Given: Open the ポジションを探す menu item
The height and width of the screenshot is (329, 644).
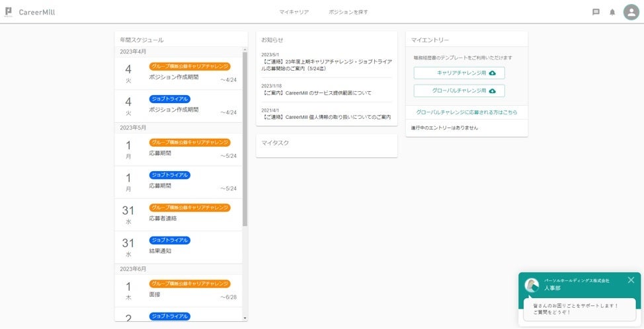Looking at the screenshot, I should (348, 12).
